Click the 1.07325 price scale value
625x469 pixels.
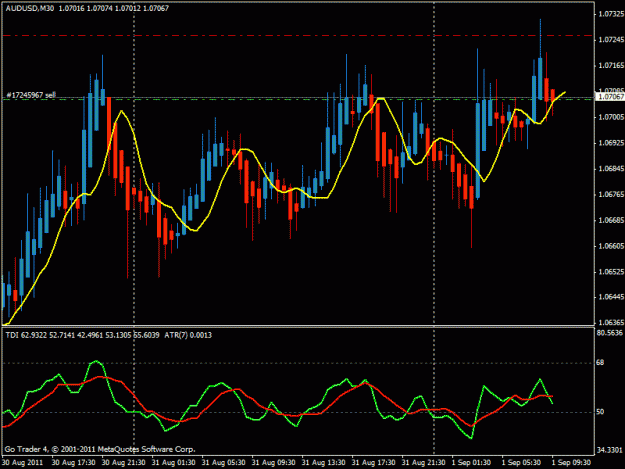click(x=611, y=14)
